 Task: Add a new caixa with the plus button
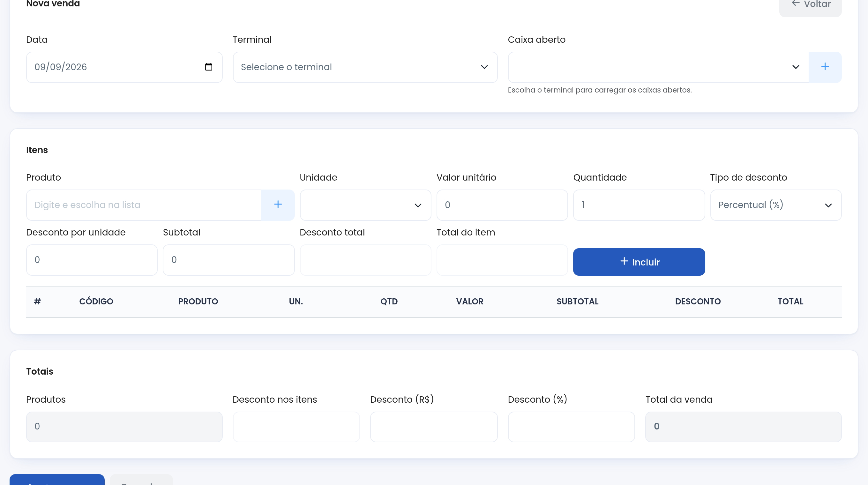825,67
